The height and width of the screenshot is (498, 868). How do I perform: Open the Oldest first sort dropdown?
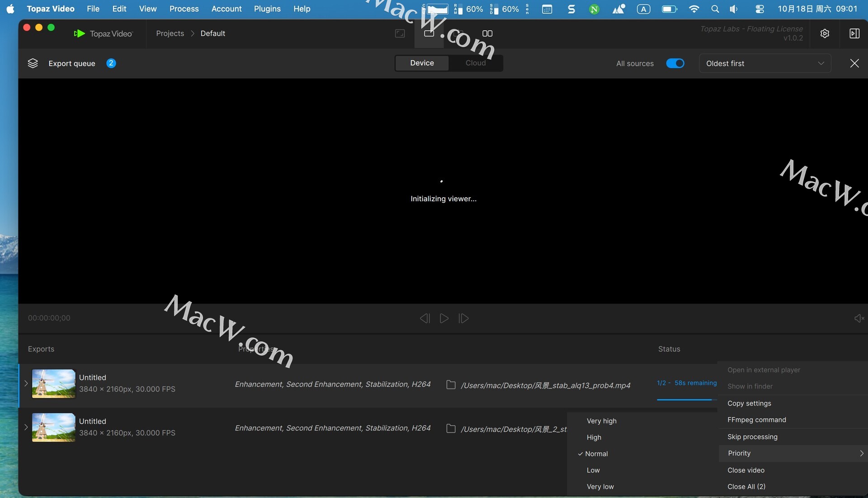(764, 63)
